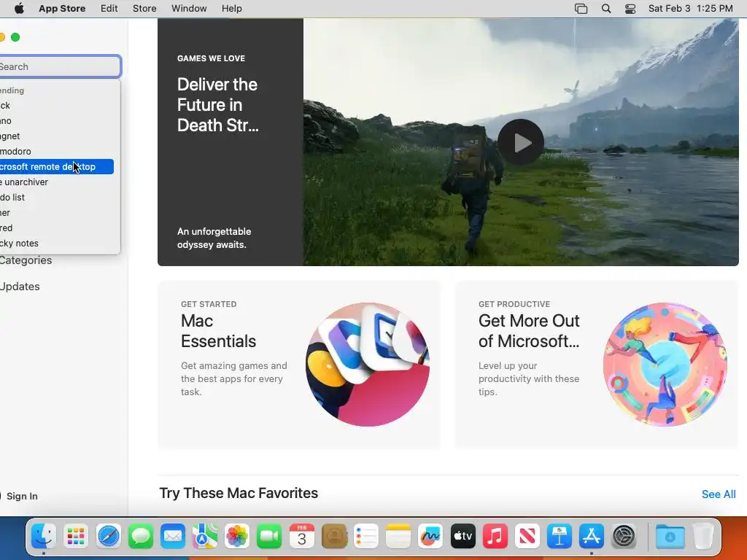Open Apple TV in the Dock
The image size is (747, 560).
pos(463,537)
